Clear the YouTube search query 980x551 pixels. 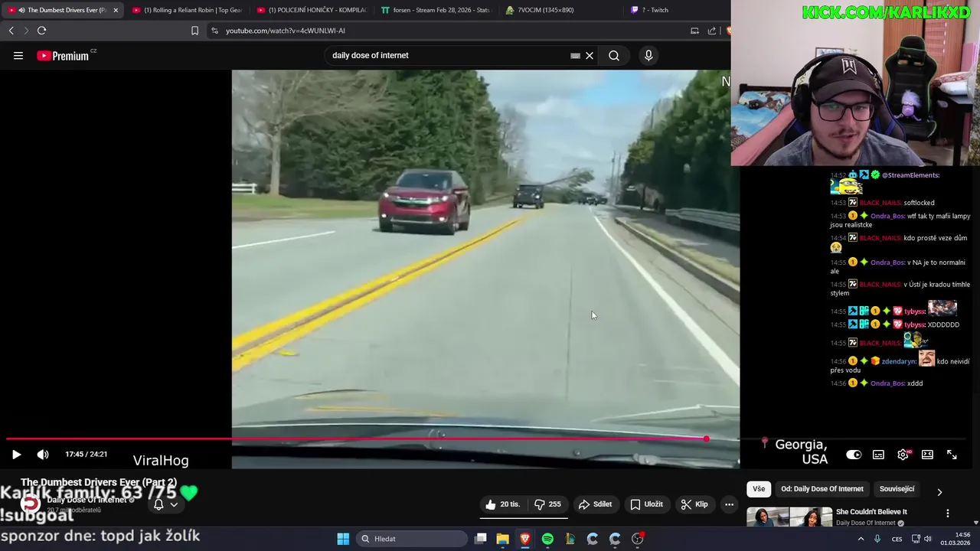pos(590,56)
